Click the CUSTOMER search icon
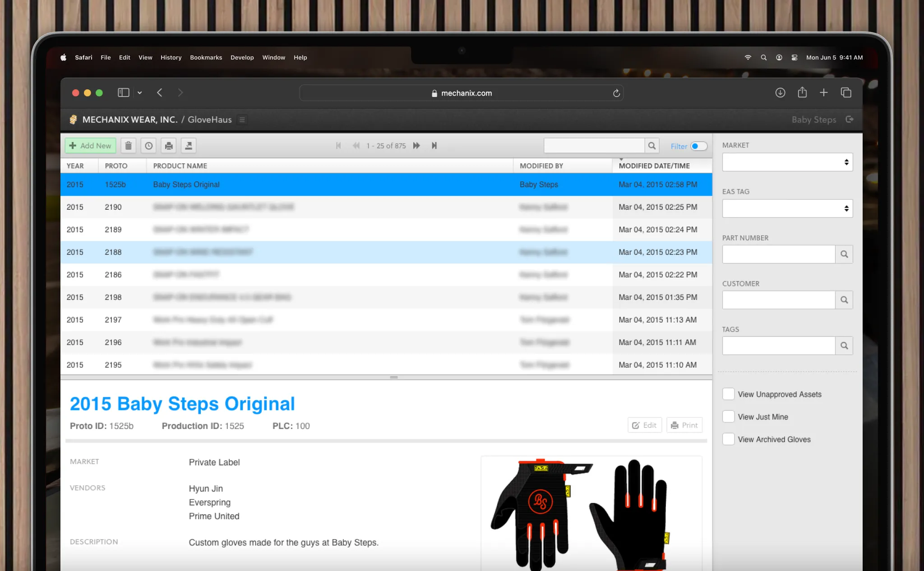Screen dimensions: 924x571 844,300
